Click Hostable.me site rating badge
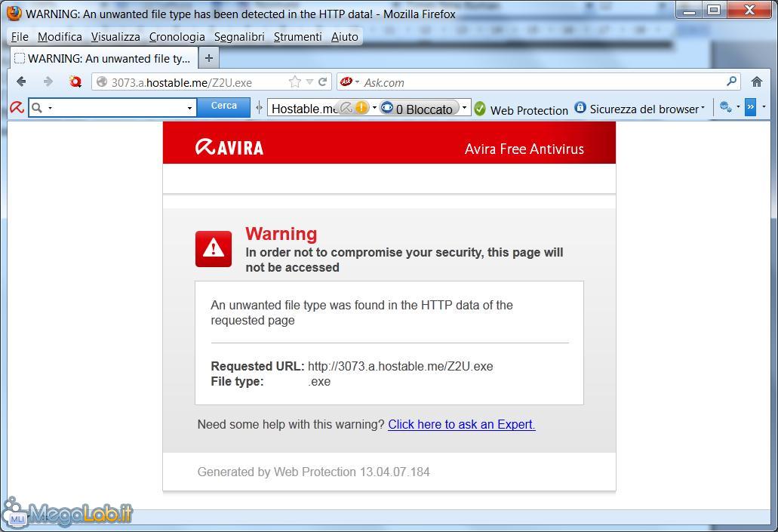The width and height of the screenshot is (778, 532). click(x=354, y=108)
